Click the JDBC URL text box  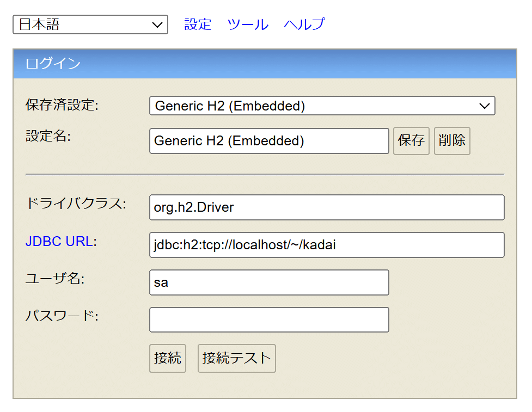[327, 245]
